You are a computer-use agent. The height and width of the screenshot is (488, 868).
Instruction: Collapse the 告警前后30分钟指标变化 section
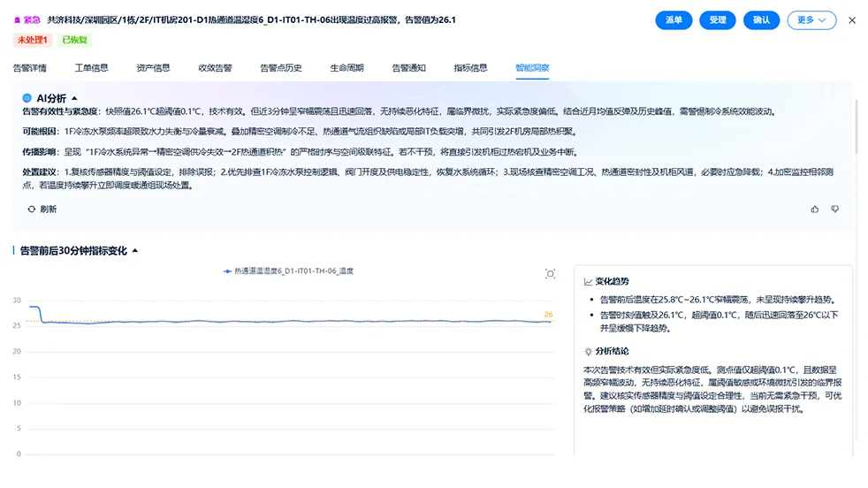tap(135, 251)
